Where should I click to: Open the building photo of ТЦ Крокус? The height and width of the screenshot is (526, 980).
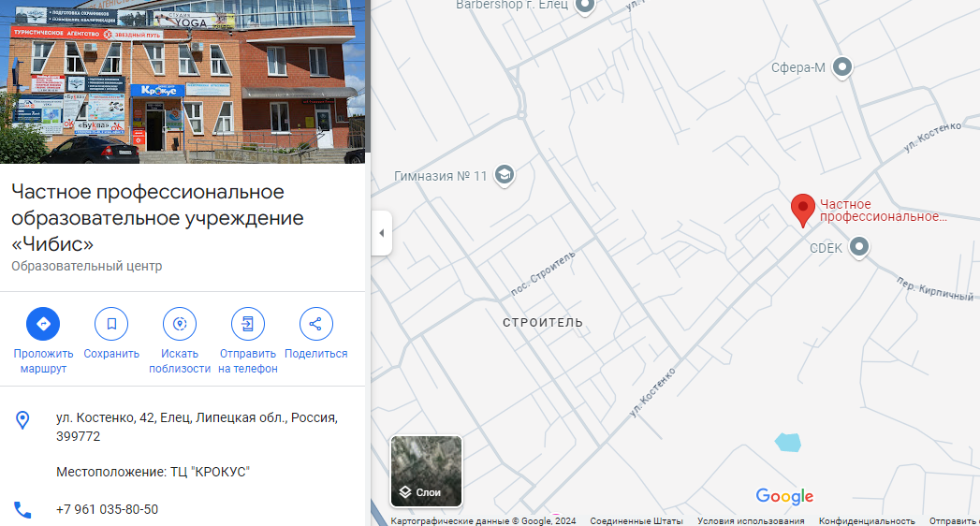(183, 81)
